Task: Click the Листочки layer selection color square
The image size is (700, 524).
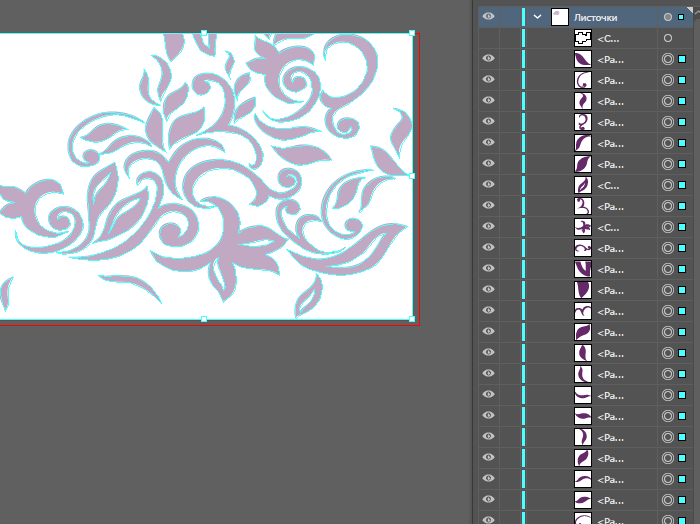Action: 681,17
